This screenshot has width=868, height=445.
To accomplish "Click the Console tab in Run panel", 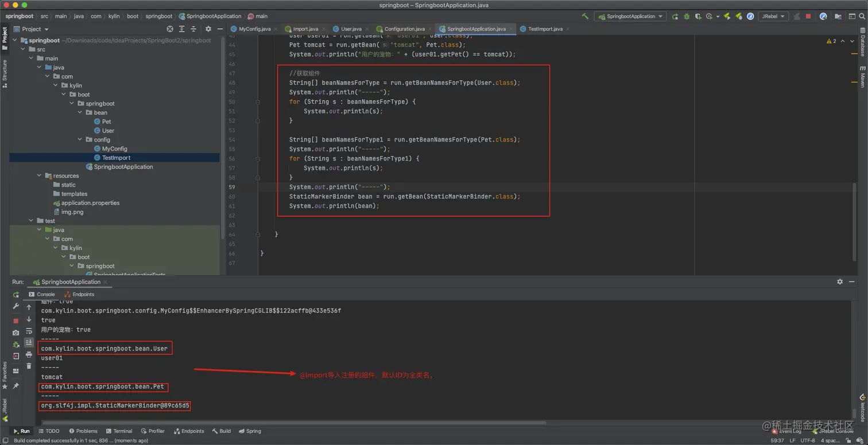I will (42, 294).
